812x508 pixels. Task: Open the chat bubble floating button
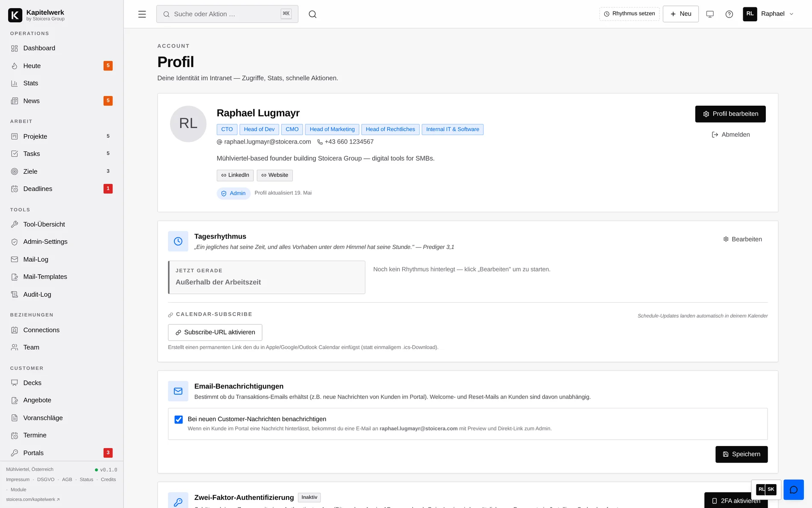(x=794, y=490)
